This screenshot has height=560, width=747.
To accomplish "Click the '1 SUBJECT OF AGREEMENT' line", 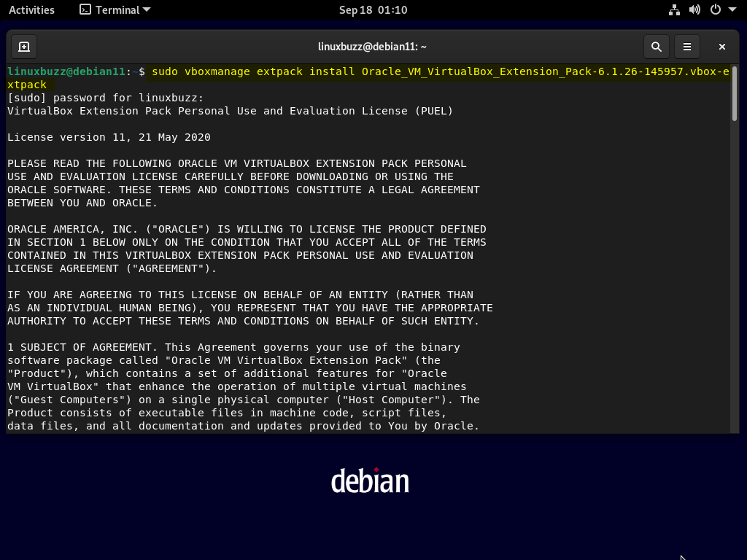I will pos(233,347).
